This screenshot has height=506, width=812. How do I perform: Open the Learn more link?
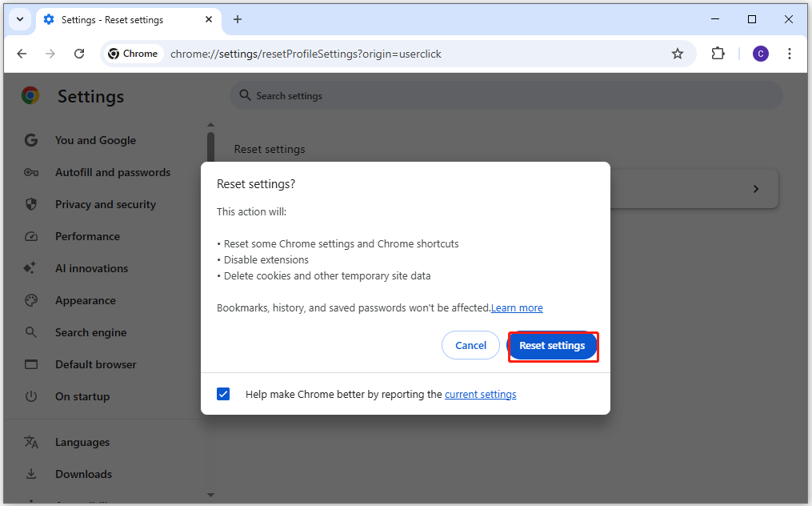(x=517, y=308)
